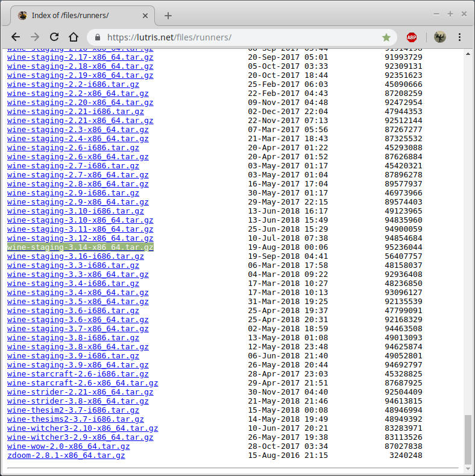Viewport: 475px width, 476px height.
Task: Click wine-staging-3.8-x86_64.tar.gz
Action: coord(78,347)
